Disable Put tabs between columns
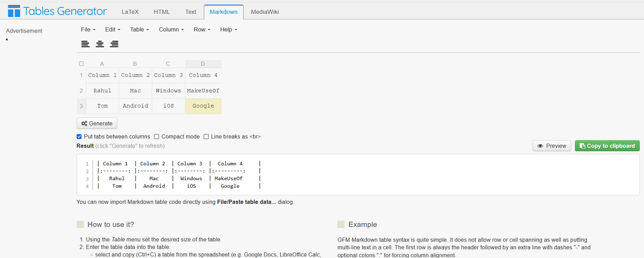 [80, 136]
